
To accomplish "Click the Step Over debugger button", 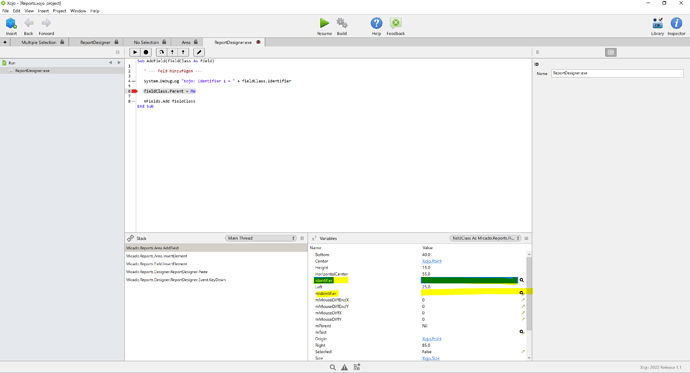I will (x=161, y=52).
